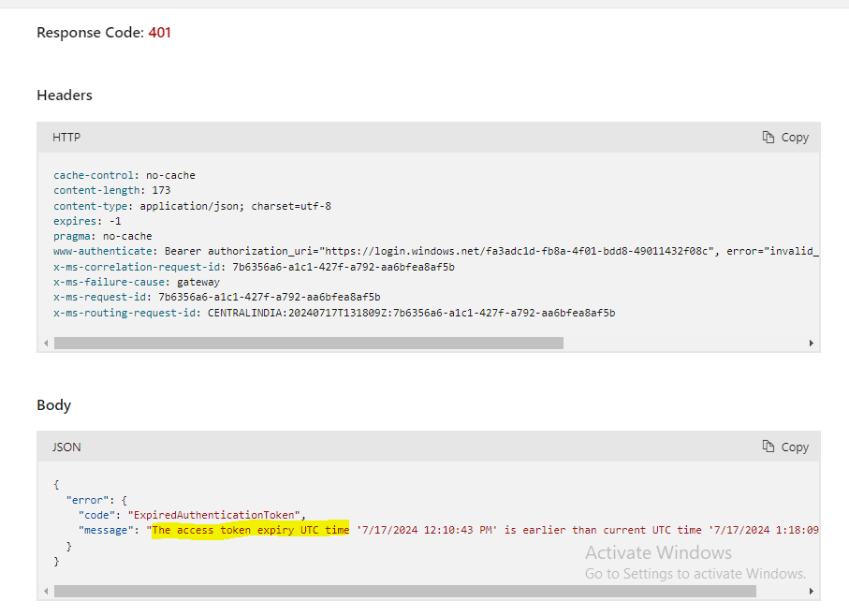Click the left scroll arrow under the Body panel
The height and width of the screenshot is (616, 849).
click(x=46, y=591)
